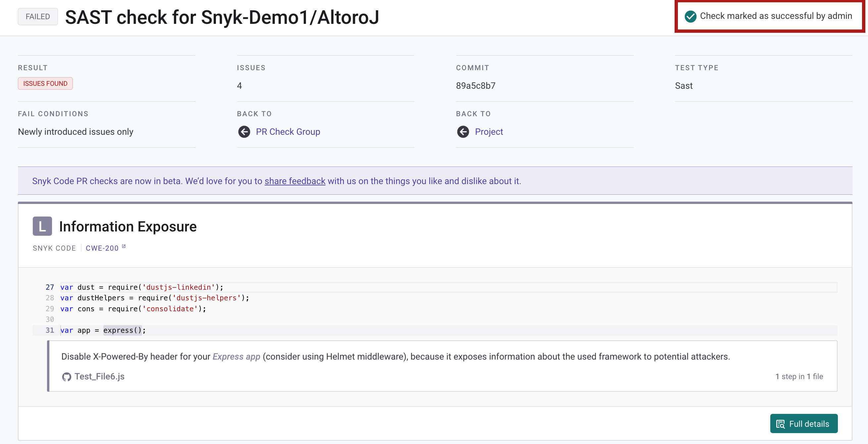Open the Test_File6.js file link
Image resolution: width=868 pixels, height=444 pixels.
99,377
